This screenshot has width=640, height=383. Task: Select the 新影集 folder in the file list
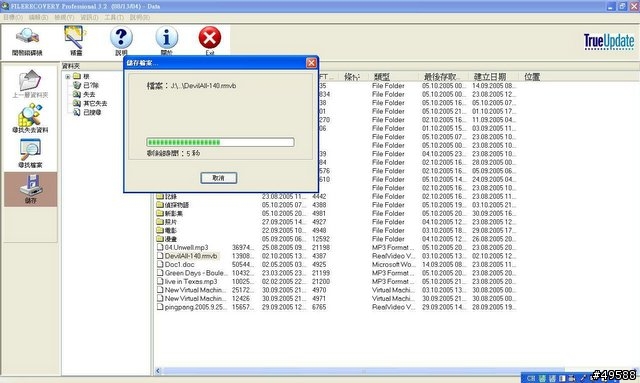170,214
